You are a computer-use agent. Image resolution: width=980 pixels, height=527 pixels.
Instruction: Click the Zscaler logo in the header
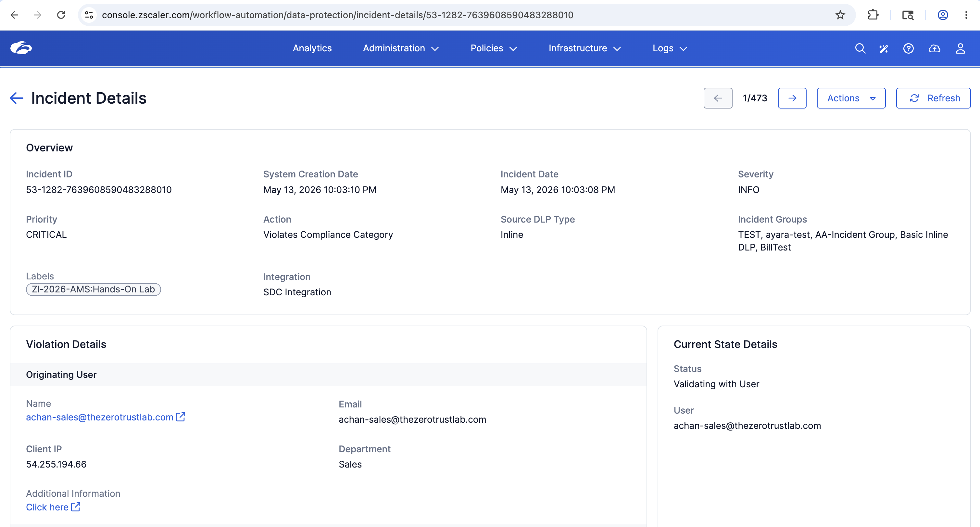click(x=21, y=48)
